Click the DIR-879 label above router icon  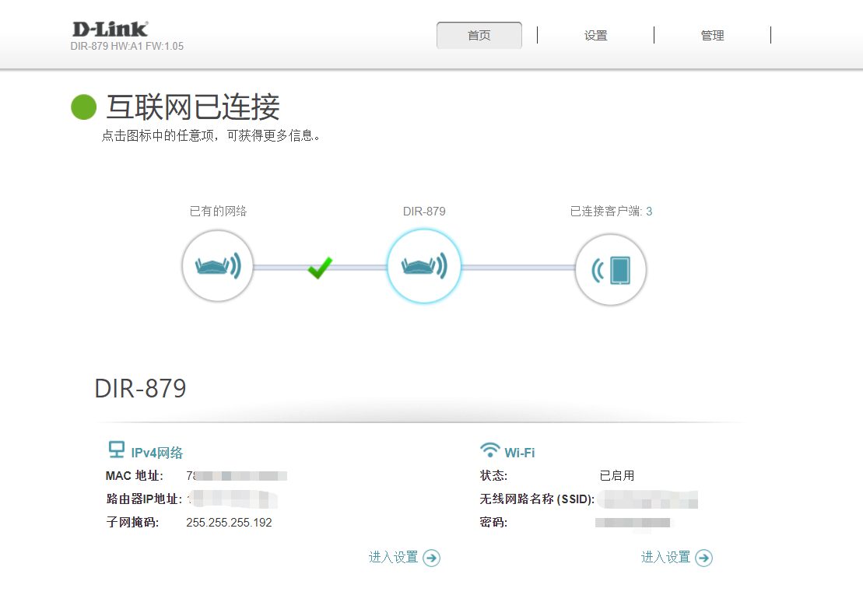coord(424,212)
